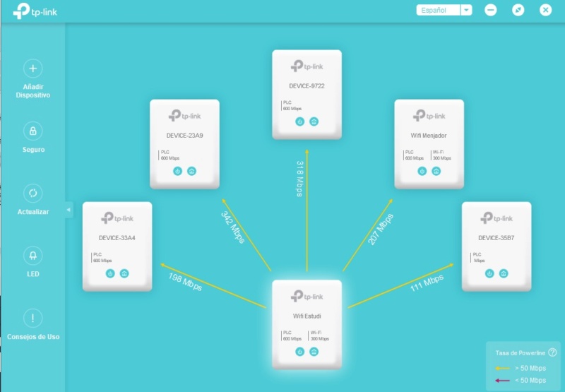Click the Añadir Dispositivo plus icon
565x392 pixels.
pos(32,69)
